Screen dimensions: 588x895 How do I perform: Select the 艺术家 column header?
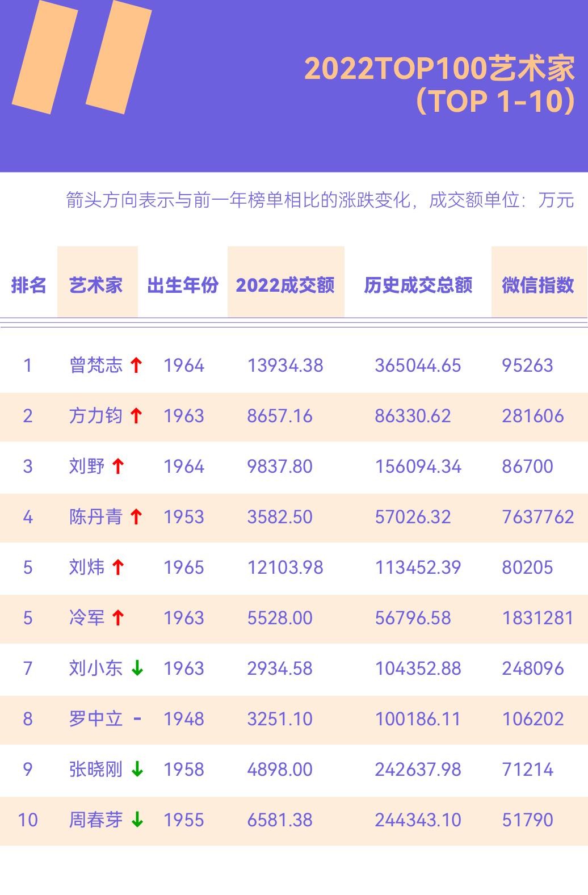click(96, 285)
